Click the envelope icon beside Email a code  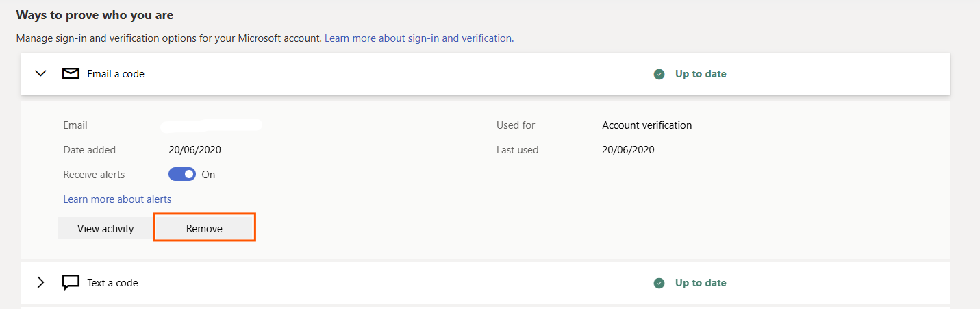point(71,73)
